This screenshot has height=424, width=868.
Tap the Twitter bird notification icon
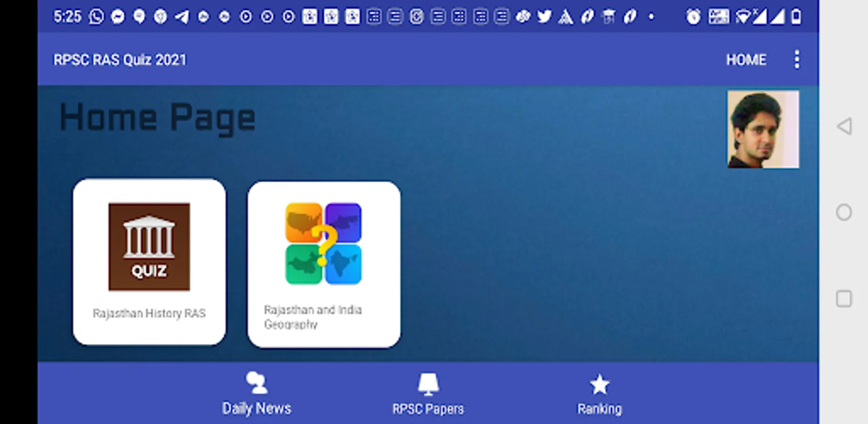click(544, 17)
